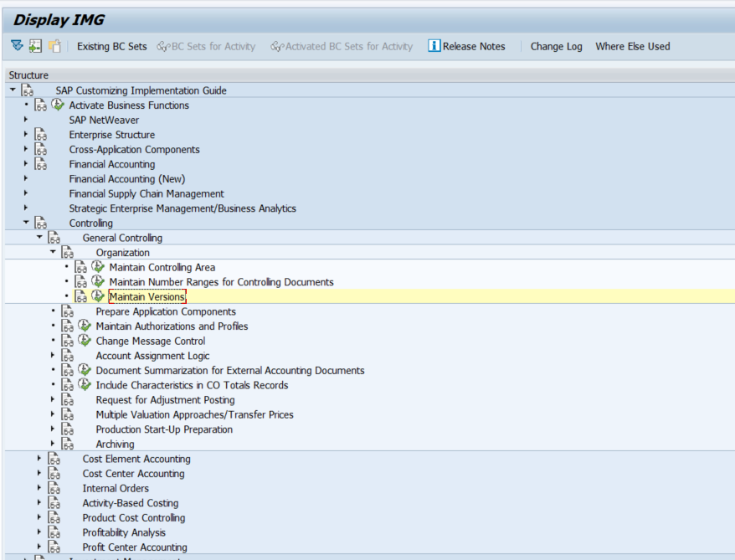Collapse the Organization node
Image resolution: width=735 pixels, height=560 pixels.
tap(53, 252)
